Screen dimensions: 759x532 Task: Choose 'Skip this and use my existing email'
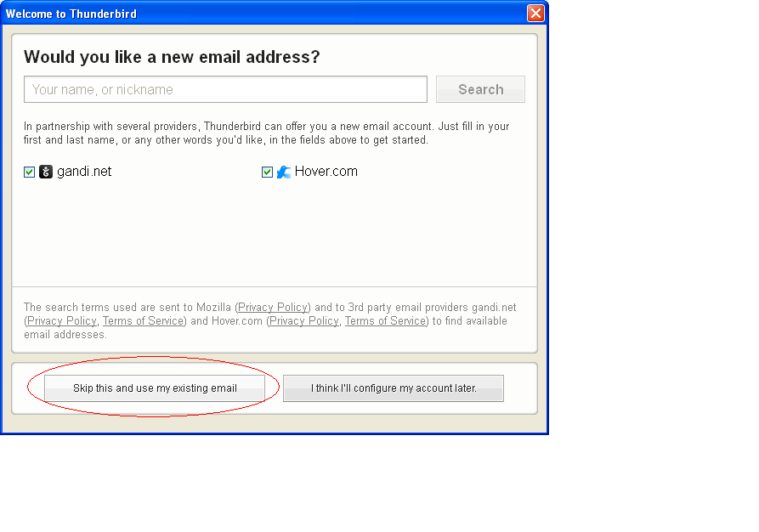point(155,388)
